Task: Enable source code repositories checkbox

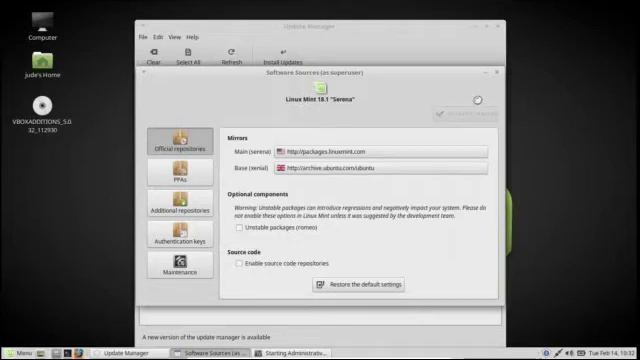Action: tap(239, 264)
